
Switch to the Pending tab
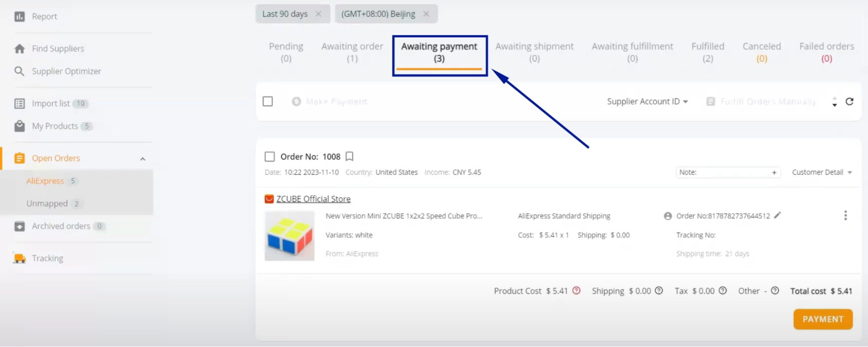pos(286,52)
